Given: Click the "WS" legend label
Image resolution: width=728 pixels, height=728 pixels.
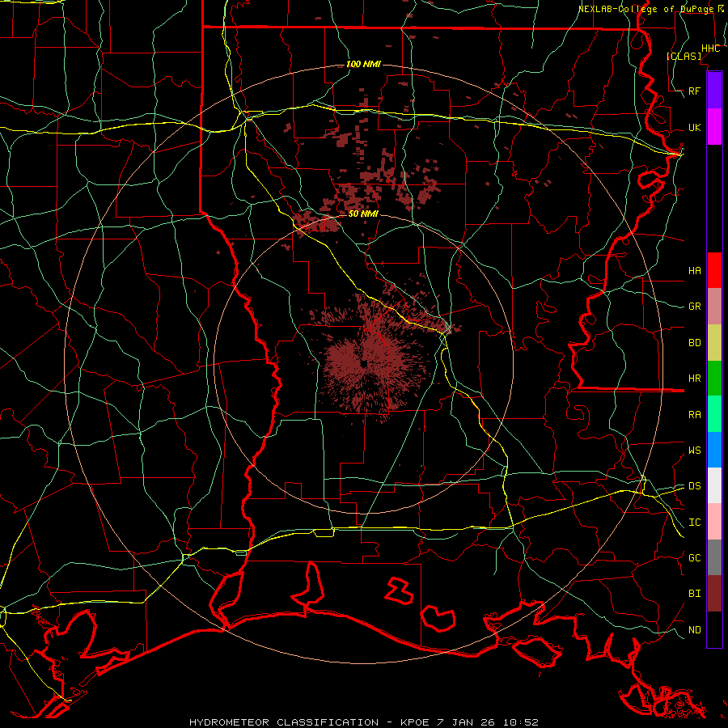Looking at the screenshot, I should coord(694,451).
